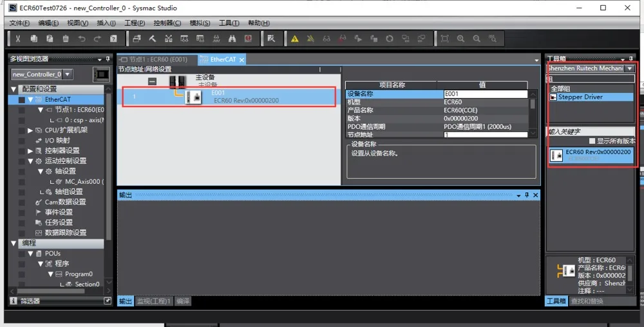Click the E001 slave device icon in the network view
Viewport: 644px width, 327px height.
point(193,97)
